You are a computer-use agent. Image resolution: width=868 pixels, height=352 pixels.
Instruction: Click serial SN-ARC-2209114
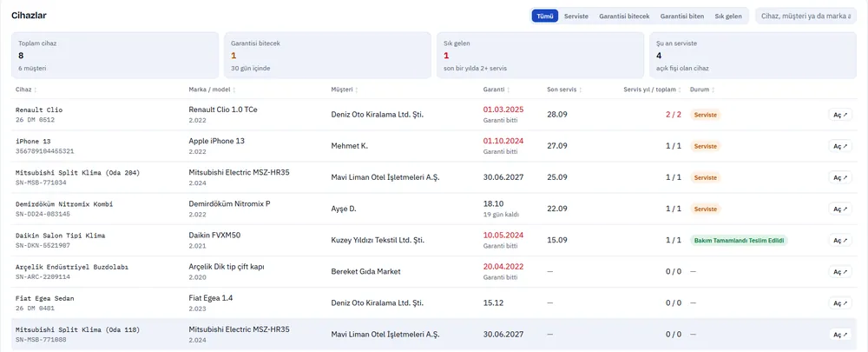tap(43, 276)
